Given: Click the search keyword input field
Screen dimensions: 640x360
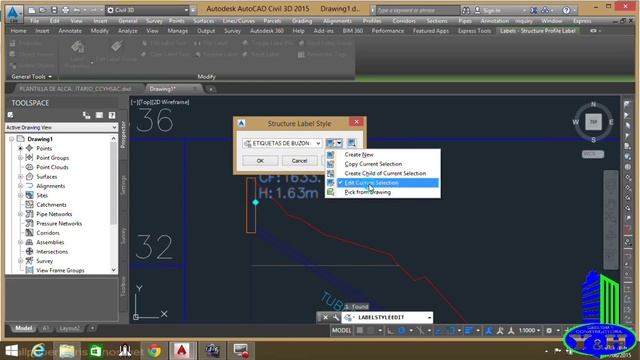Looking at the screenshot, I should tap(418, 10).
